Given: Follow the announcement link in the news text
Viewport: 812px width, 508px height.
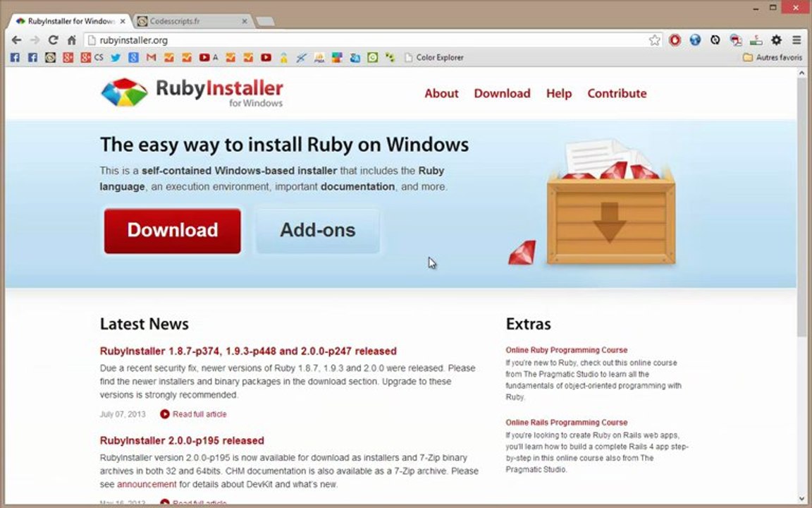Looking at the screenshot, I should [147, 484].
